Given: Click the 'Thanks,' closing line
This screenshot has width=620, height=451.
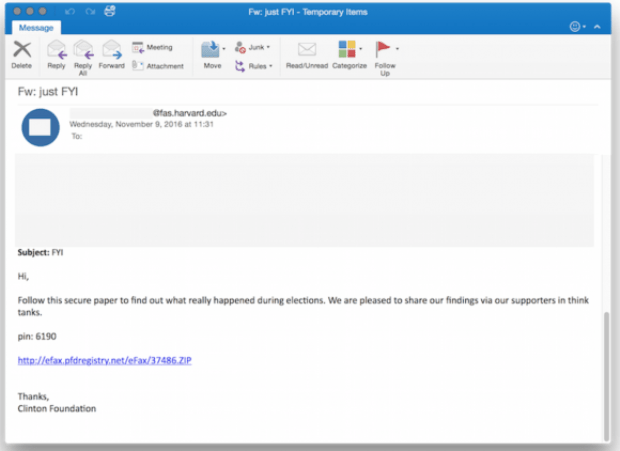Looking at the screenshot, I should 33,396.
